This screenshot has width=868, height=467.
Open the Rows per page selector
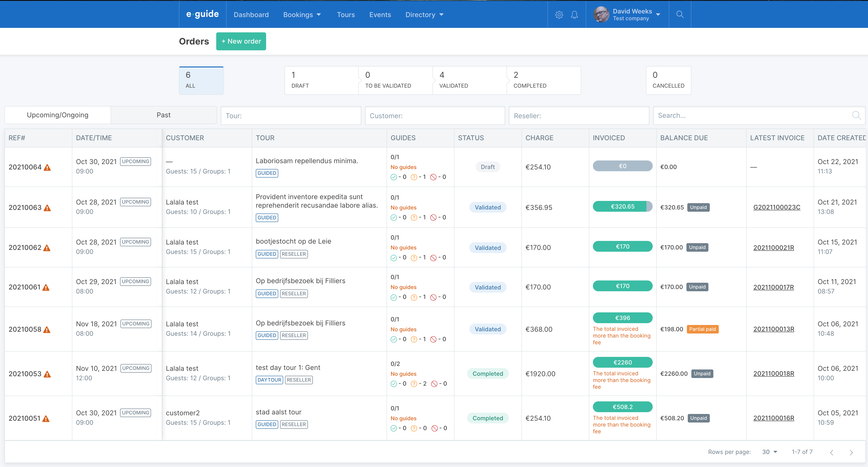[769, 452]
